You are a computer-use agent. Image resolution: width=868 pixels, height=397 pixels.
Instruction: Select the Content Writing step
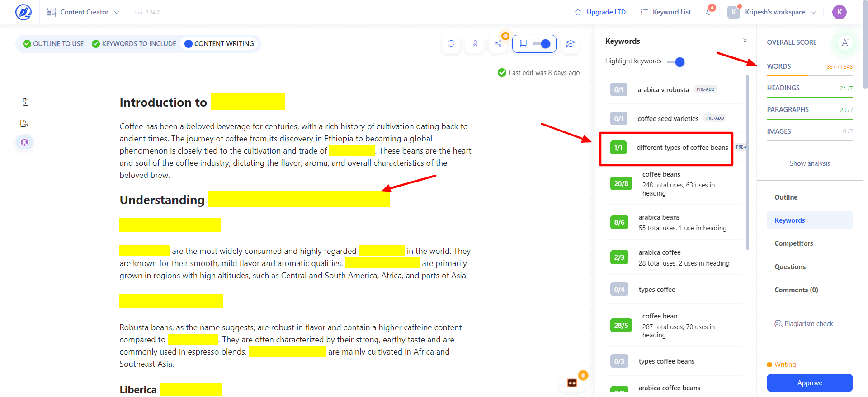[x=219, y=44]
